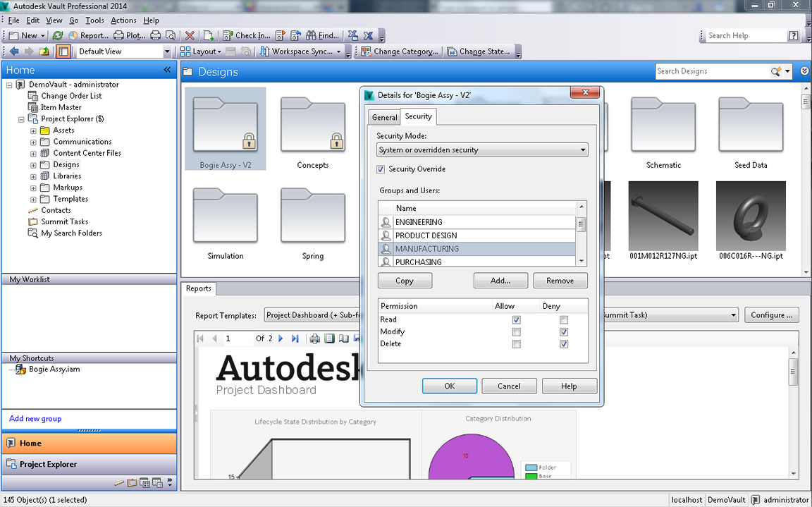Click the Print icon next to Plot
The width and height of the screenshot is (812, 507).
click(155, 36)
